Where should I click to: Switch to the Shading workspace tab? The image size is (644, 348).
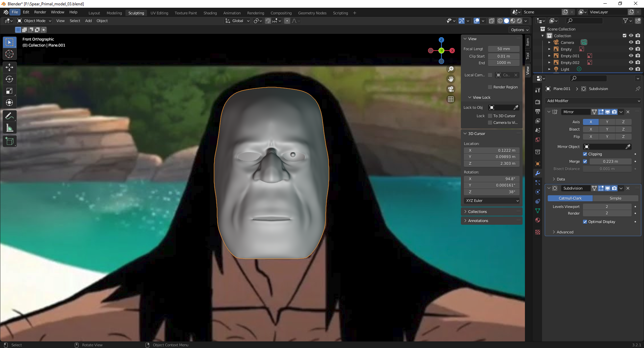pyautogui.click(x=210, y=13)
